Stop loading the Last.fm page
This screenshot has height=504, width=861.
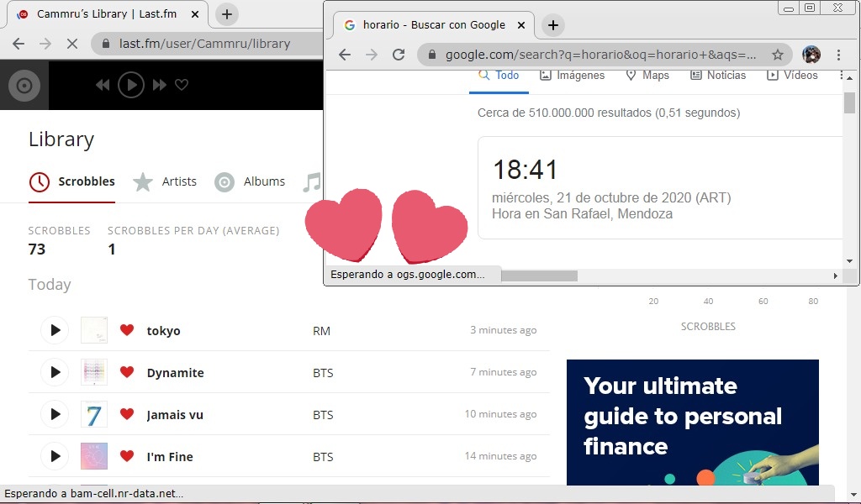(72, 44)
